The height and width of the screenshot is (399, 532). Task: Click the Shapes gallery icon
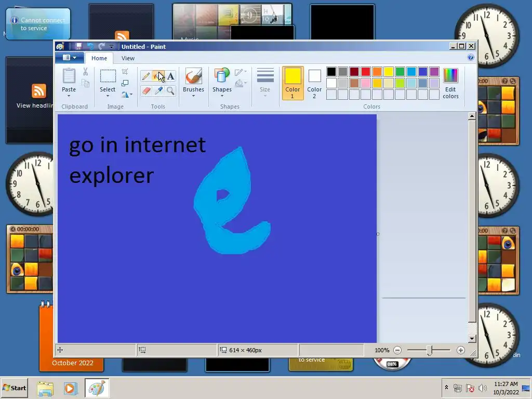(222, 76)
